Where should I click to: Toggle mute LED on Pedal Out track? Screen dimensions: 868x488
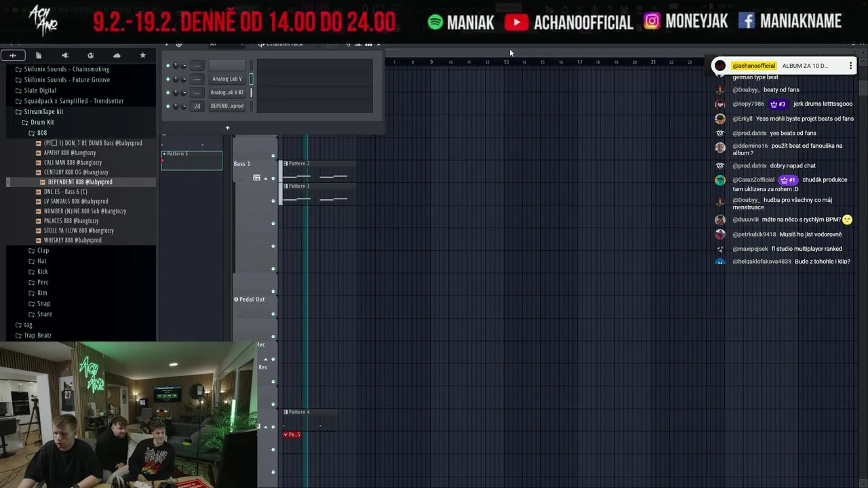coord(273,314)
